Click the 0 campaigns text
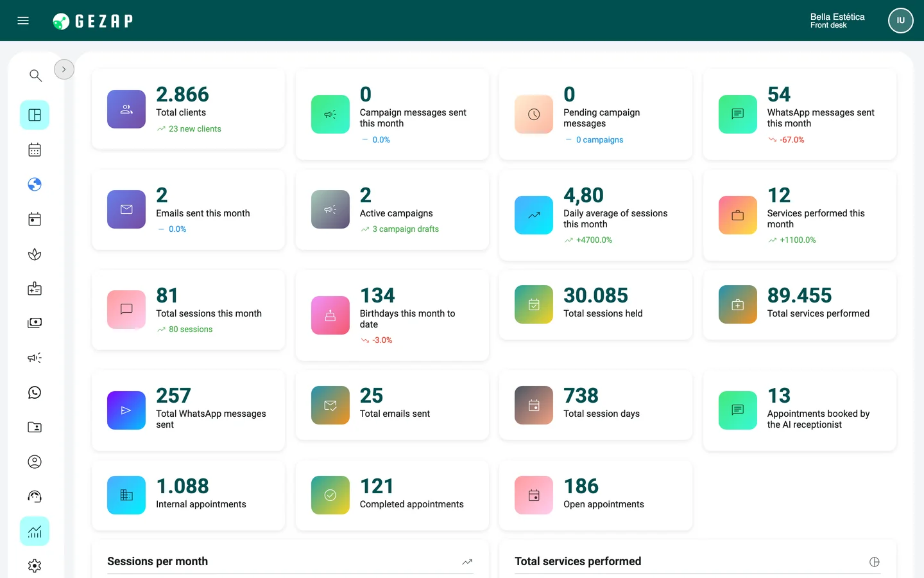Viewport: 924px width, 578px height. 599,140
